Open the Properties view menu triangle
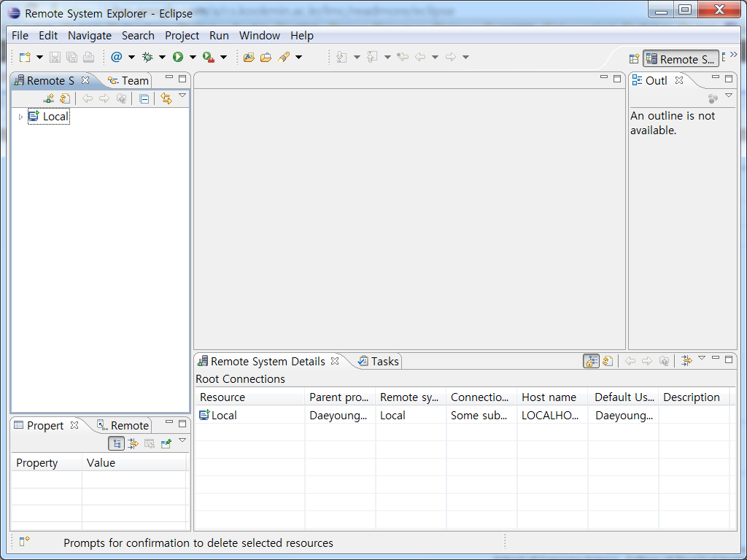This screenshot has height=560, width=747. (x=182, y=440)
